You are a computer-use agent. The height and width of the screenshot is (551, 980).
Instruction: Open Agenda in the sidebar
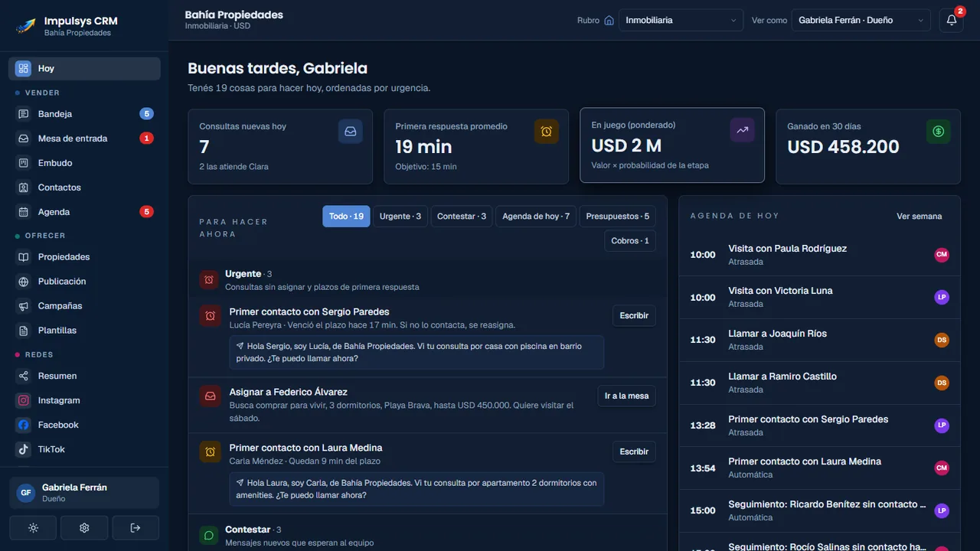(x=84, y=212)
